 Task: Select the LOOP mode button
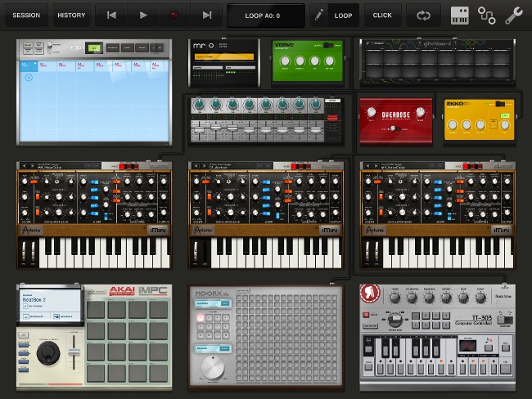343,16
